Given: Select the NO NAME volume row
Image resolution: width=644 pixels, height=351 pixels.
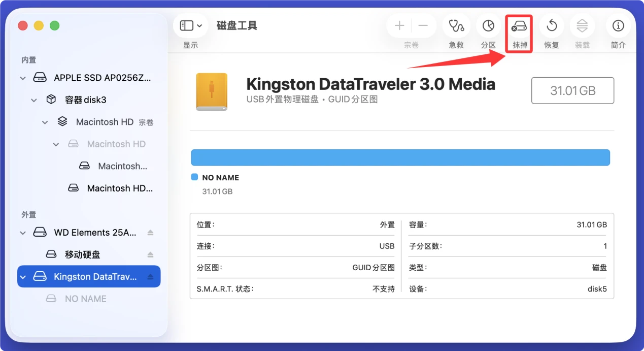Looking at the screenshot, I should (x=89, y=299).
